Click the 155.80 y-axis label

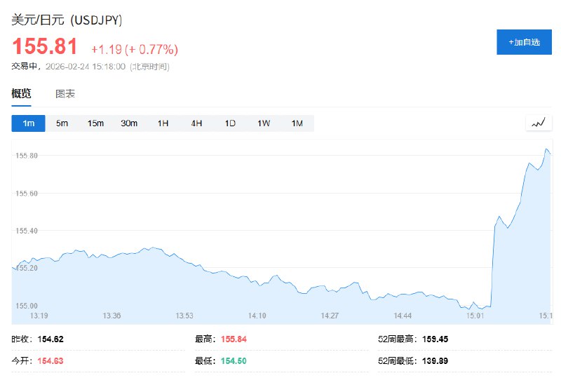click(27, 156)
